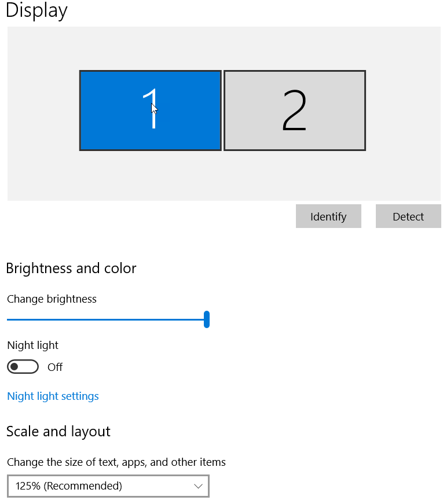Click the 125% (Recommended) text

tap(69, 486)
